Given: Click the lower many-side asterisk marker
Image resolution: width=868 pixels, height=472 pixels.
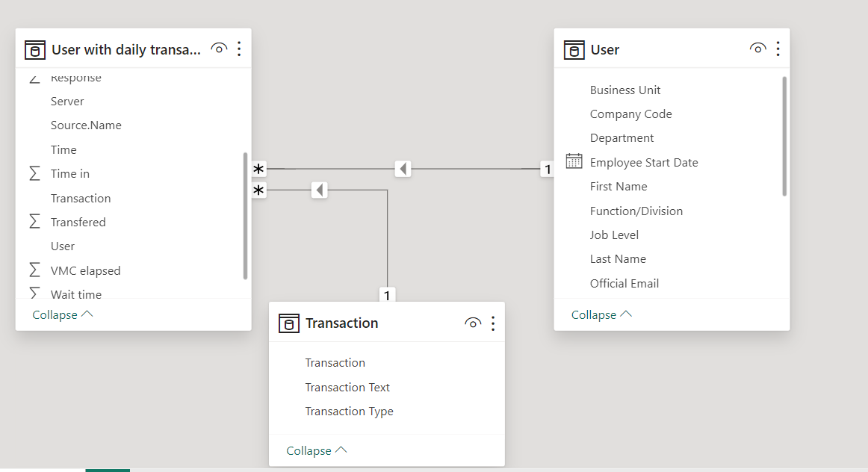Looking at the screenshot, I should coord(258,190).
